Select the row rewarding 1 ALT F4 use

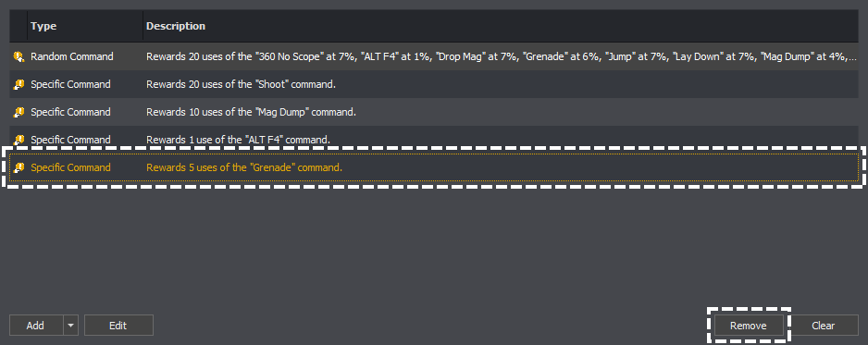point(434,140)
